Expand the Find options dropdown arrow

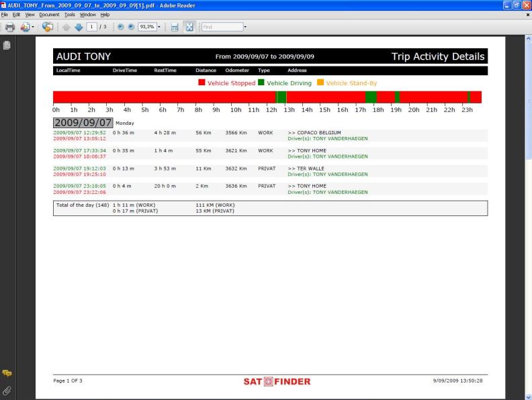(x=245, y=27)
